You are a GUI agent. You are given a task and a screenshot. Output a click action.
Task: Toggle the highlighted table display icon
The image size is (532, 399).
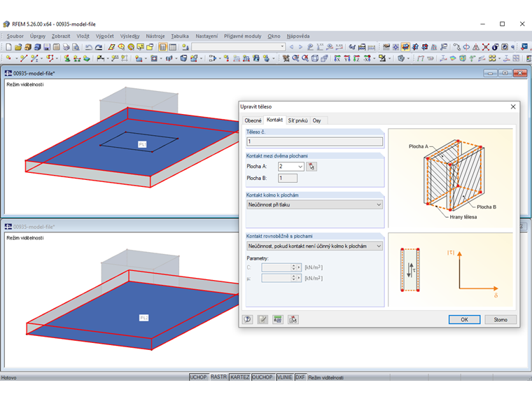(163, 47)
